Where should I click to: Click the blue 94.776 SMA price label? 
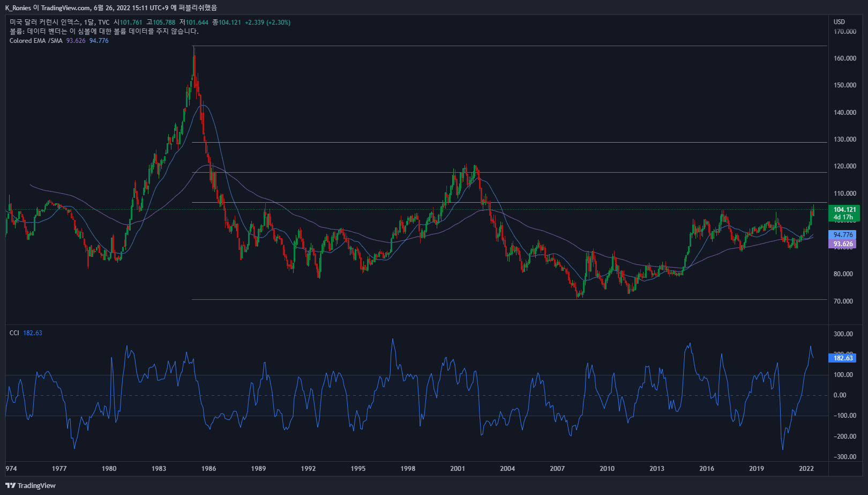click(843, 235)
